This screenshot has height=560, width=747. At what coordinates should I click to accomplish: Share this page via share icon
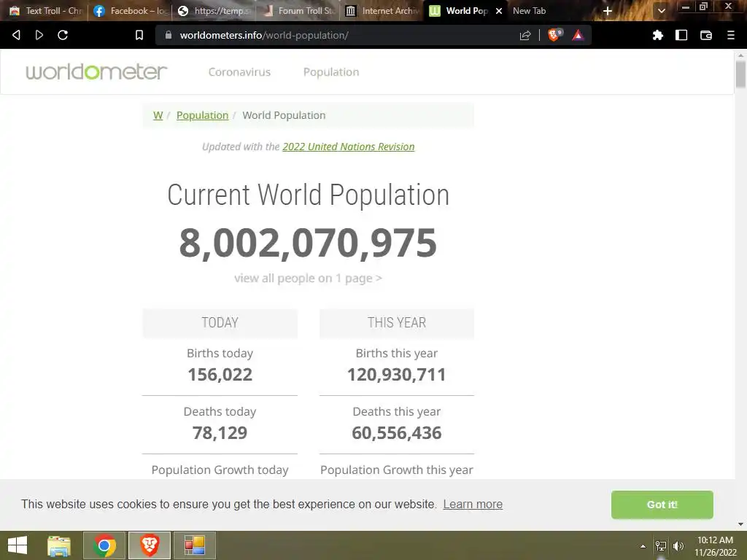click(525, 35)
